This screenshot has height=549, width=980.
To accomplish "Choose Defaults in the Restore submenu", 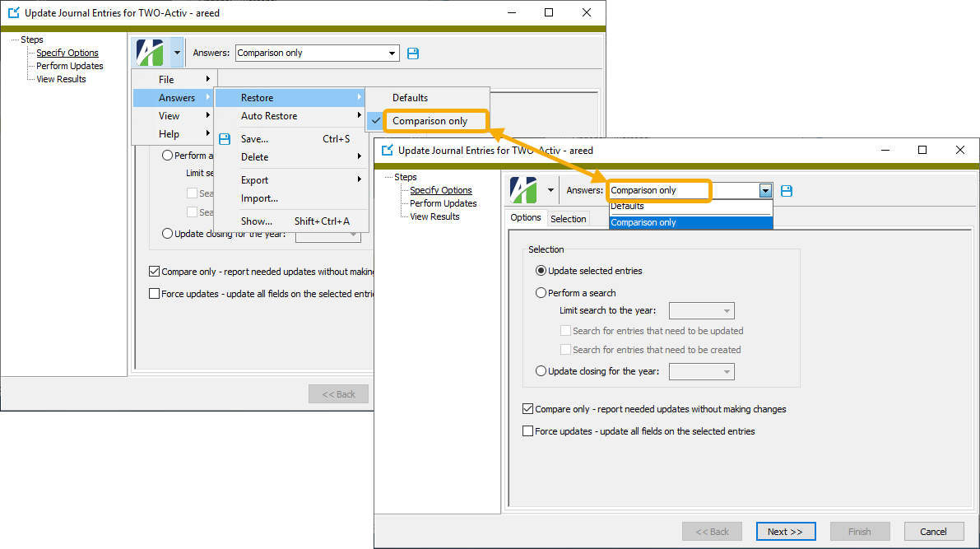I will tap(410, 98).
